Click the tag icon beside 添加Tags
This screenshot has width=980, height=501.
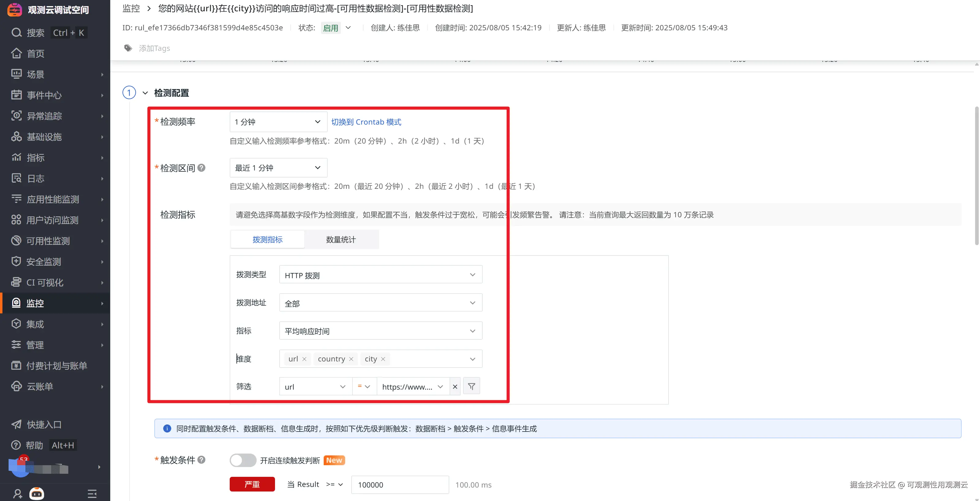128,48
